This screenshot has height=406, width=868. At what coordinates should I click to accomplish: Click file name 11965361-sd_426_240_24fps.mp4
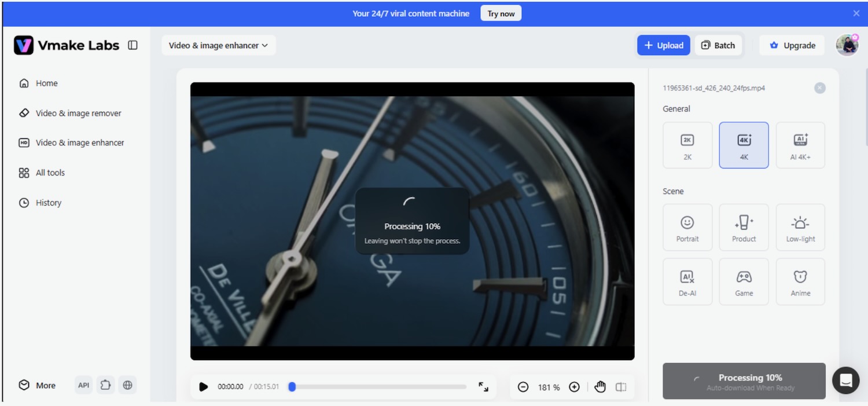click(x=714, y=88)
